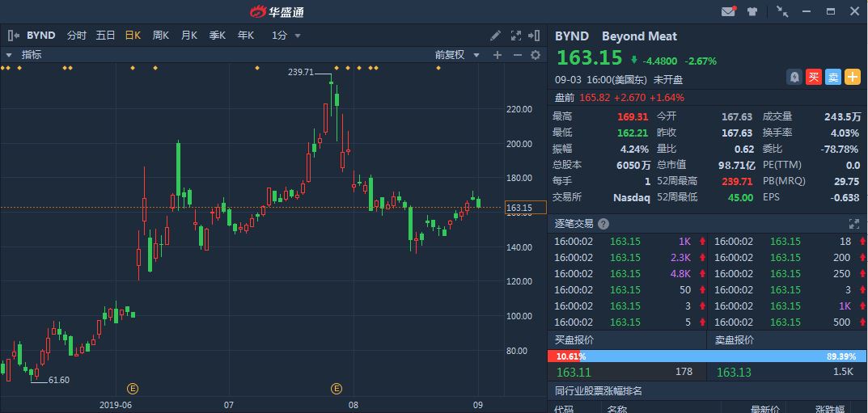Viewport: 868px width, 413px height.
Task: Click the 最低 value 162.21
Action: (x=634, y=133)
